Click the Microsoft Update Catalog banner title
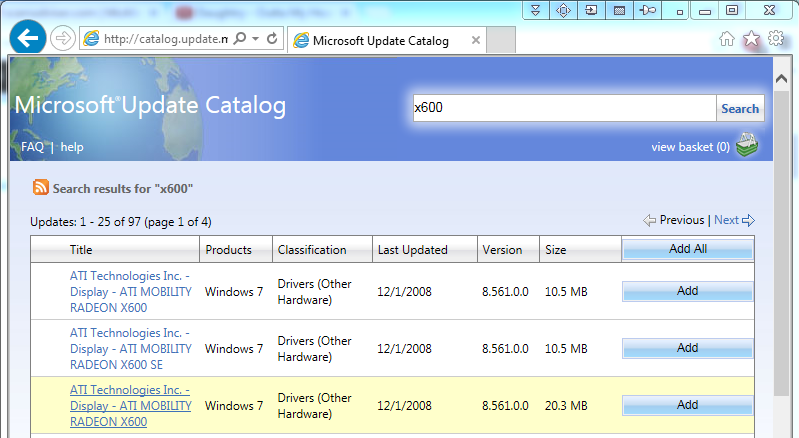799x438 pixels. coord(150,105)
